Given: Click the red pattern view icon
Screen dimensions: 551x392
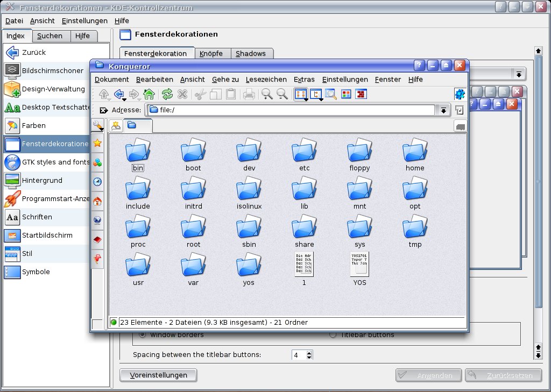Looking at the screenshot, I should pos(361,94).
